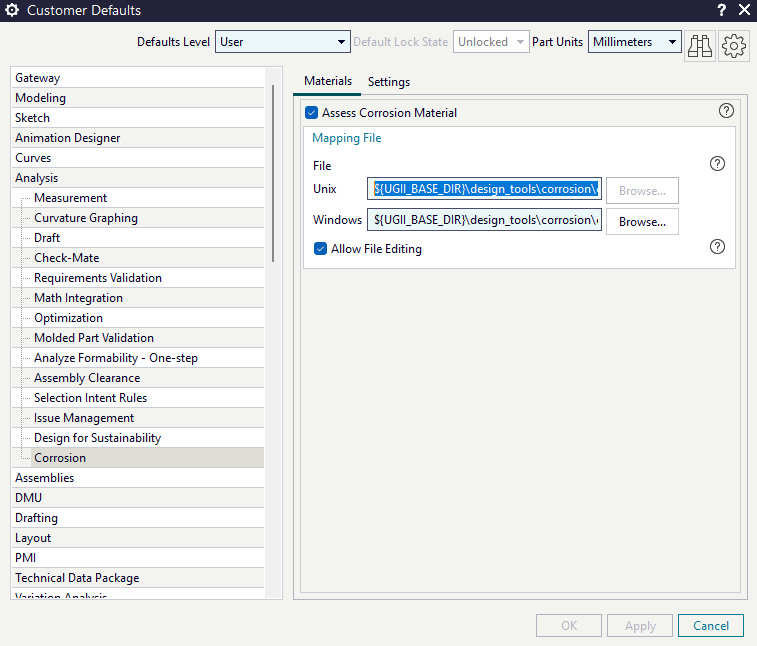Select Design for Sustainability in tree

tap(97, 438)
